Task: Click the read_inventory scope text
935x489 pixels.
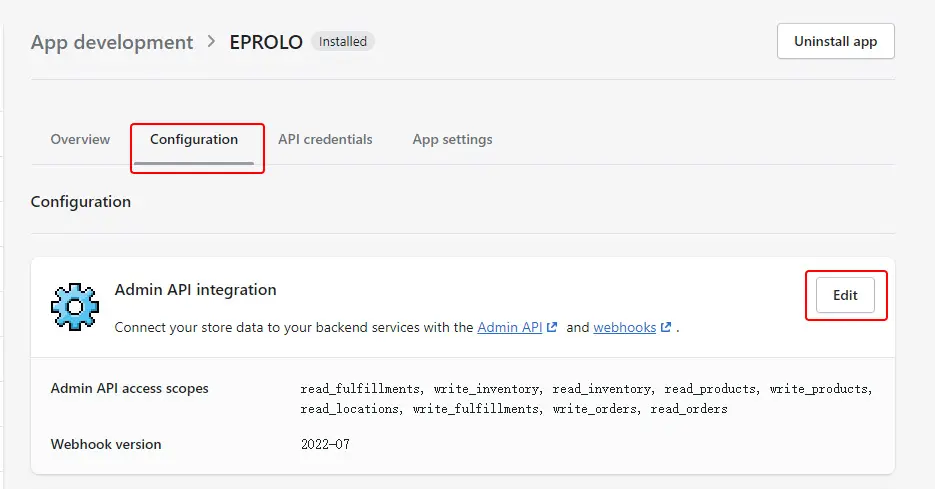Action: click(x=602, y=389)
